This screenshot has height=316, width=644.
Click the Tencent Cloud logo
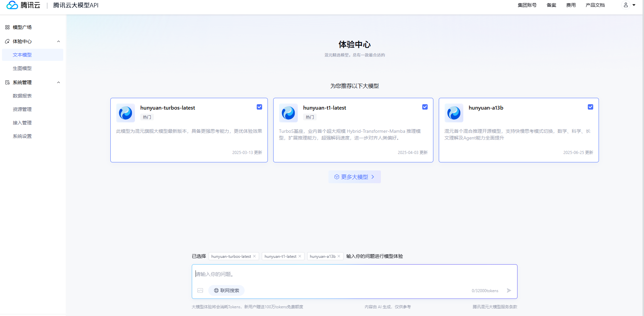23,5
